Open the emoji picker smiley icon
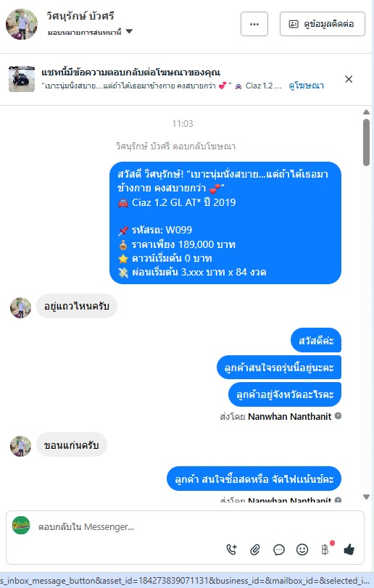Viewport: 374px width, 588px height. coord(302,550)
